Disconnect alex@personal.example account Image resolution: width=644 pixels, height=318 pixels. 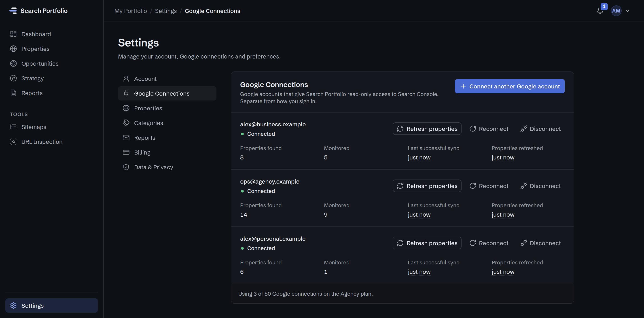tap(540, 243)
